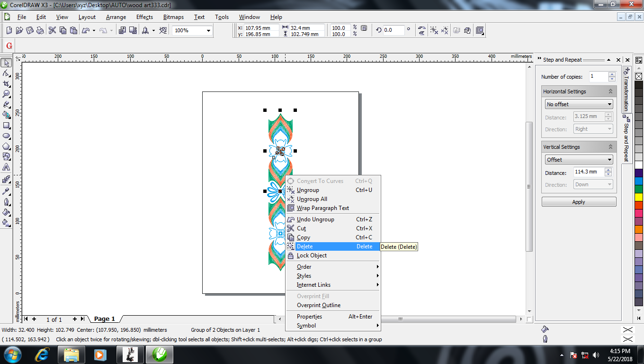Select the Interactive Fill tool
644x364 pixels.
click(x=6, y=222)
